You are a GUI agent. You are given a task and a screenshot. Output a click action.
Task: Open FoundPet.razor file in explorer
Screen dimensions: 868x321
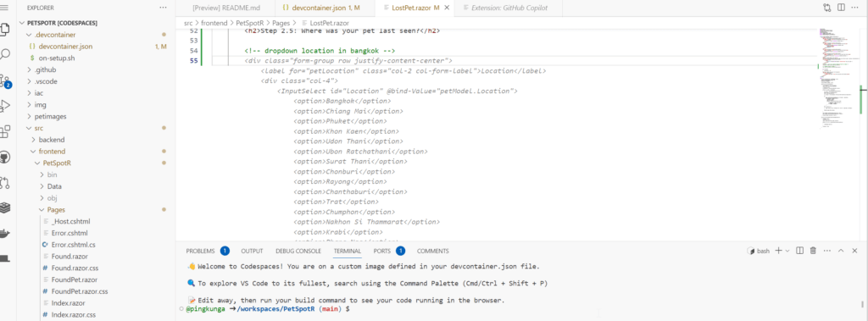(75, 279)
